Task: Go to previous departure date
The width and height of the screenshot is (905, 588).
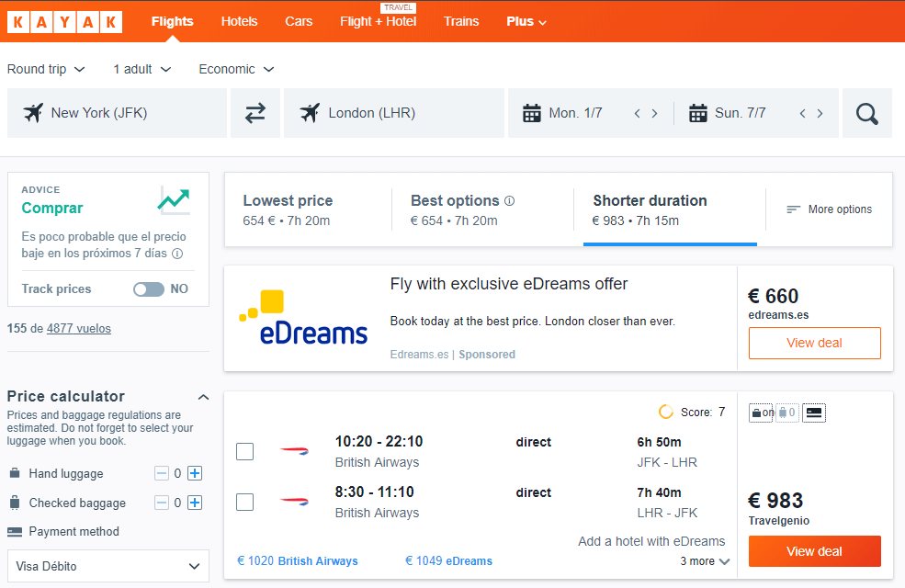Action: pos(638,114)
